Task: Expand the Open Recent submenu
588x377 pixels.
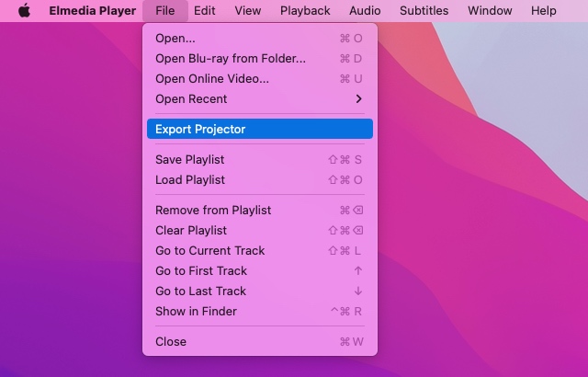Action: [260, 99]
